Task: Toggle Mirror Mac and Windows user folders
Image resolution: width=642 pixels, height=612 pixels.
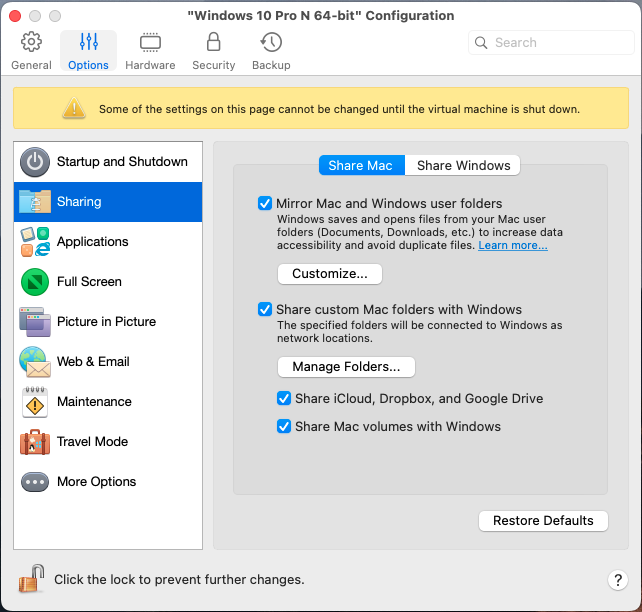Action: coord(265,203)
